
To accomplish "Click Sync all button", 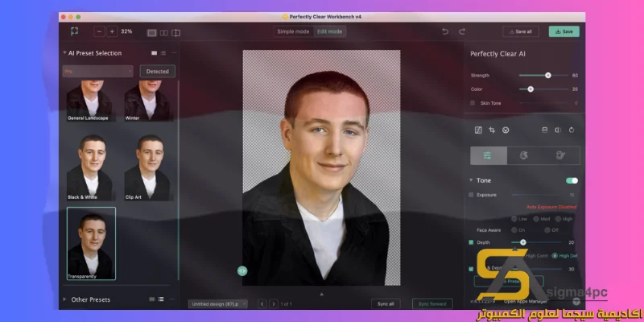I will pos(386,304).
